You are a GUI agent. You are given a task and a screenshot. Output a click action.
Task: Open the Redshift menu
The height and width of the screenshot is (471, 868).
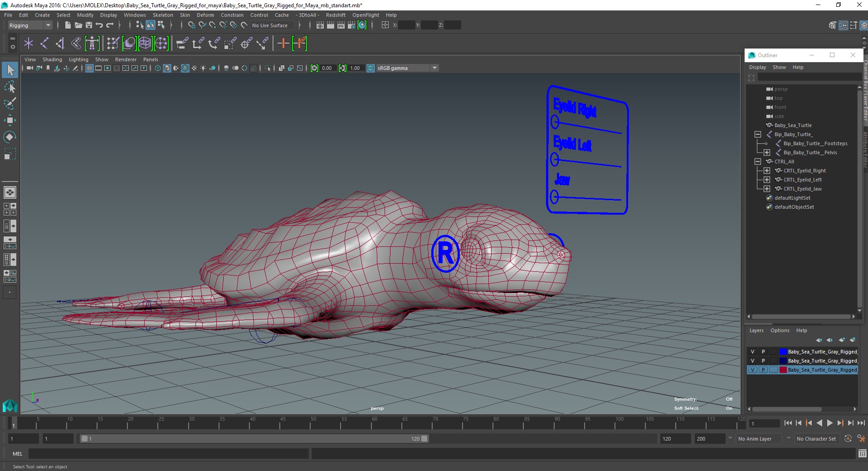pos(336,15)
